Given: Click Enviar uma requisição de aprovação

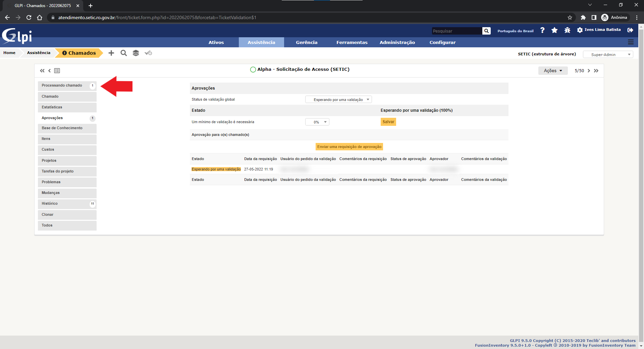Looking at the screenshot, I should click(x=349, y=147).
